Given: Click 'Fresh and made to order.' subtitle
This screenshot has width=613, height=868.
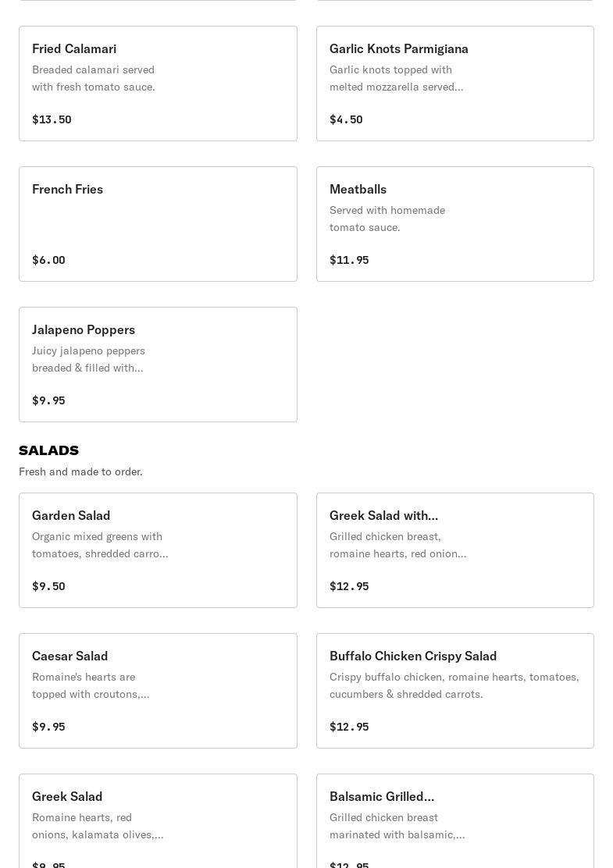Looking at the screenshot, I should click(x=80, y=471).
